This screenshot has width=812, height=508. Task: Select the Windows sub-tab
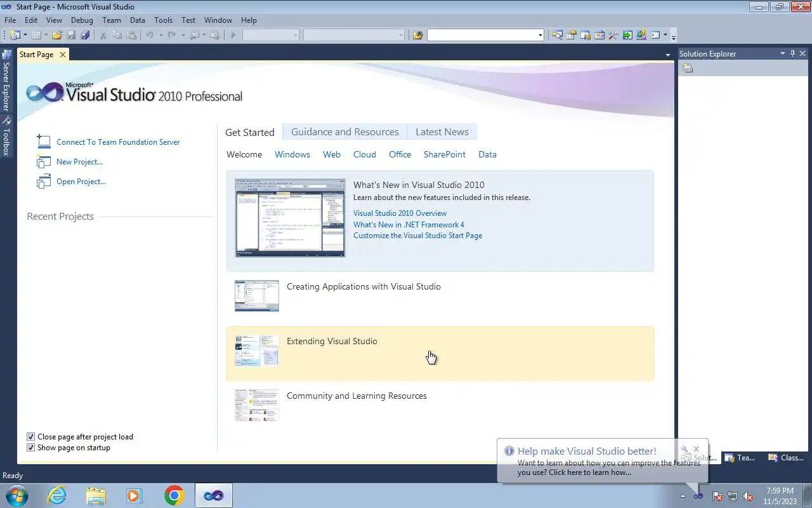292,154
